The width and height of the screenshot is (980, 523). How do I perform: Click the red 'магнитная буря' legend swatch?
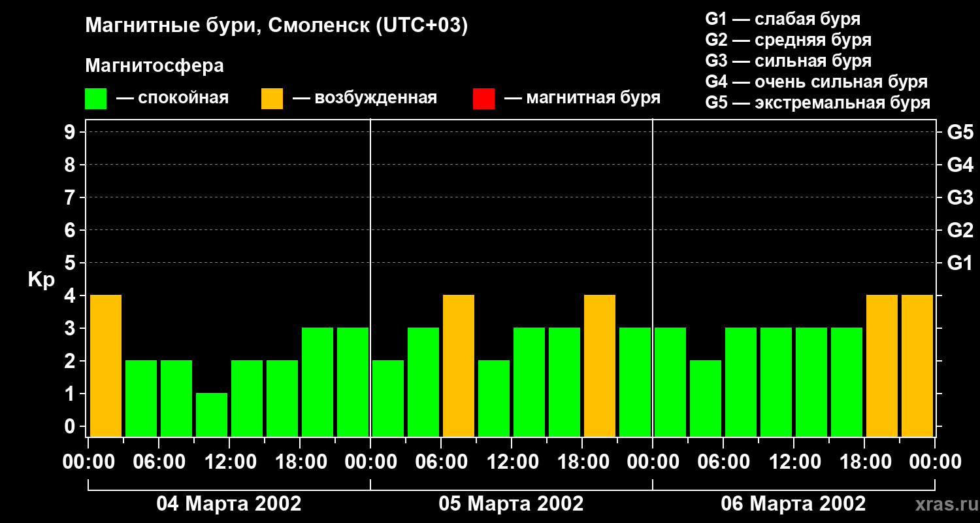pyautogui.click(x=483, y=99)
